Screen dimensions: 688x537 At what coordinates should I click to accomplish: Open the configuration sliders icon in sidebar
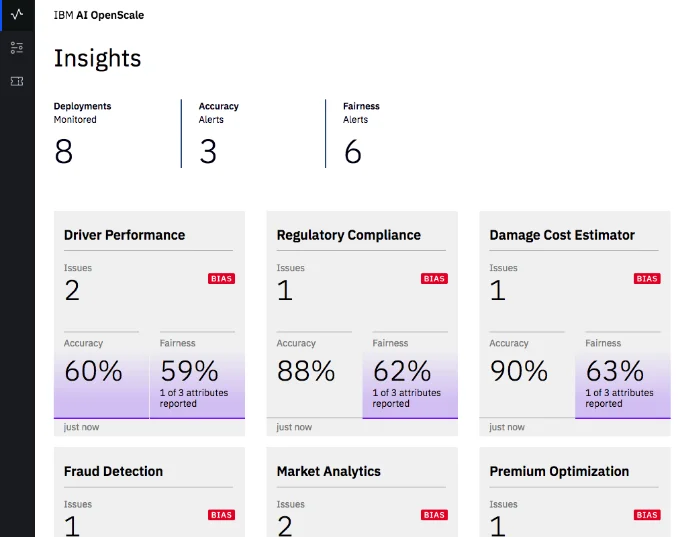click(17, 47)
